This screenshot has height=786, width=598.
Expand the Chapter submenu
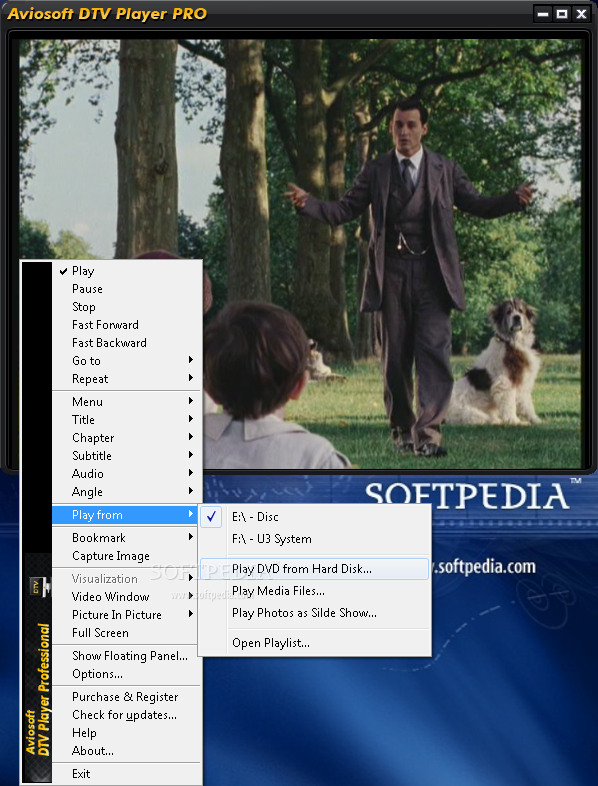126,438
